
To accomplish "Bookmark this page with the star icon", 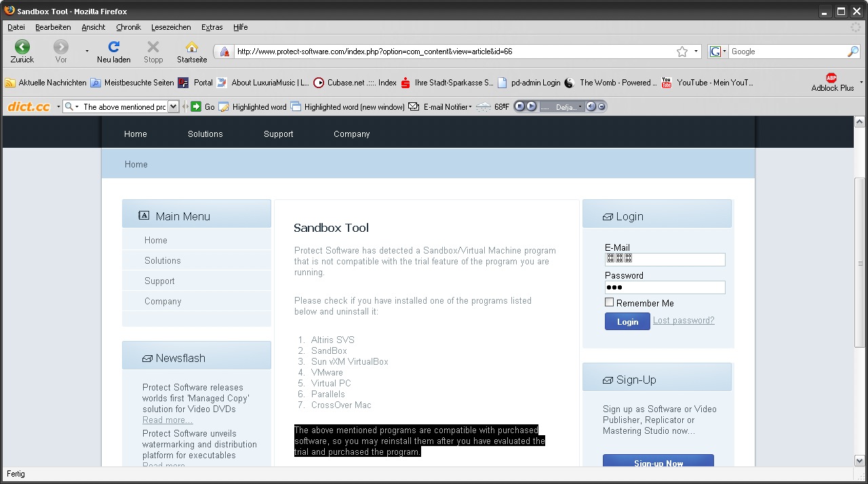I will pos(682,52).
